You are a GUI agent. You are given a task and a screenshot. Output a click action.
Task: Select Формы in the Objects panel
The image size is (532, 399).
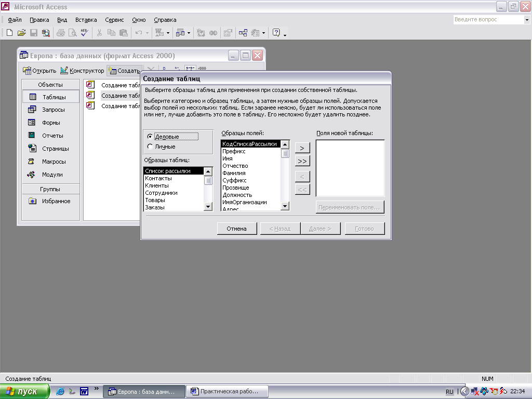[x=51, y=123]
